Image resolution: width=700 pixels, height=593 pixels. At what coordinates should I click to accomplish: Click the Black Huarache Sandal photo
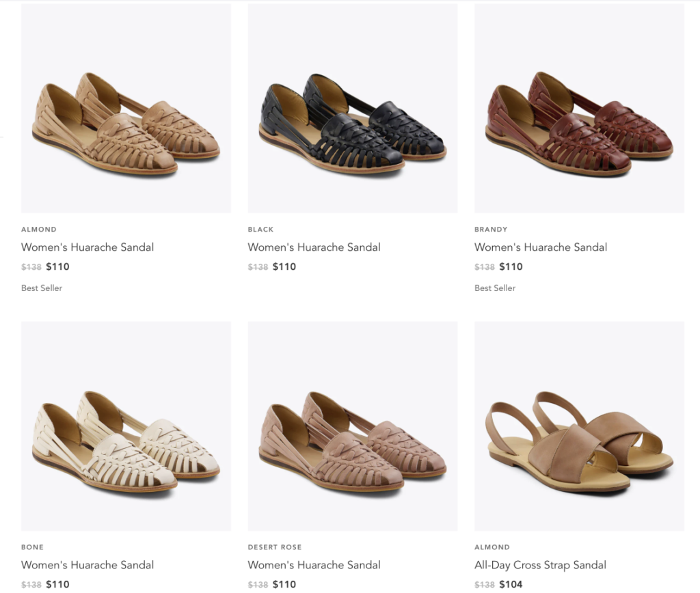(352, 108)
